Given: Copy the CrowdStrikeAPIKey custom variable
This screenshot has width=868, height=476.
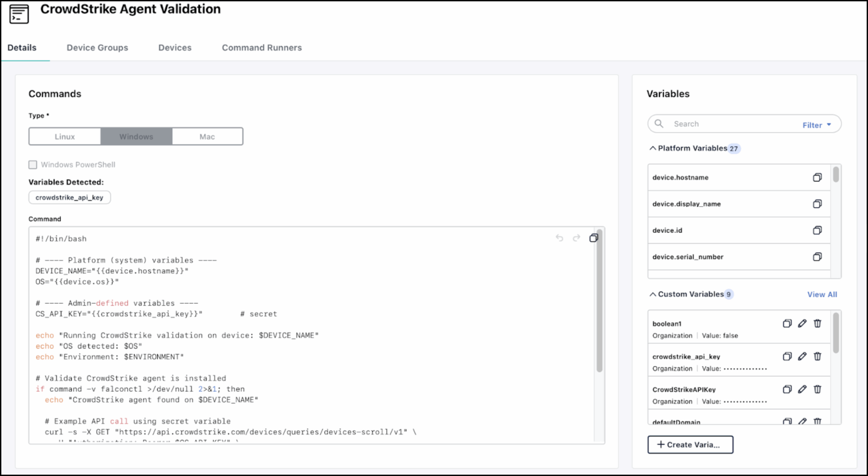Looking at the screenshot, I should [x=787, y=389].
